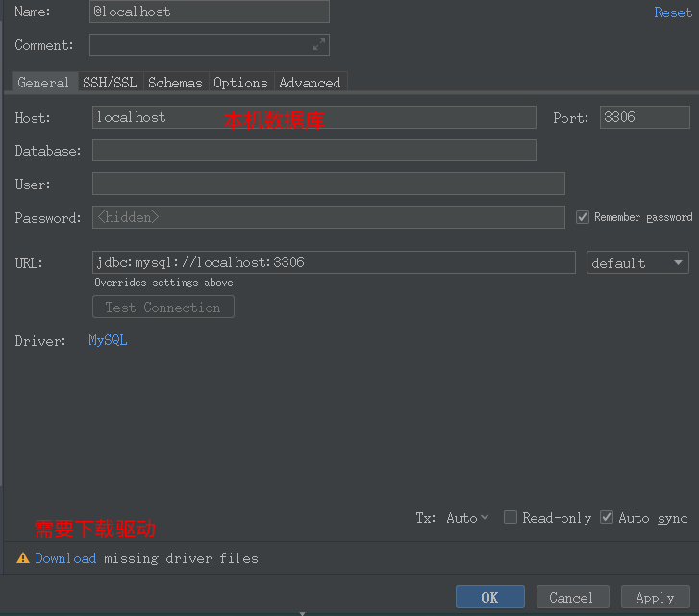Toggle the Remember password checkbox
This screenshot has height=616, width=699.
583,217
